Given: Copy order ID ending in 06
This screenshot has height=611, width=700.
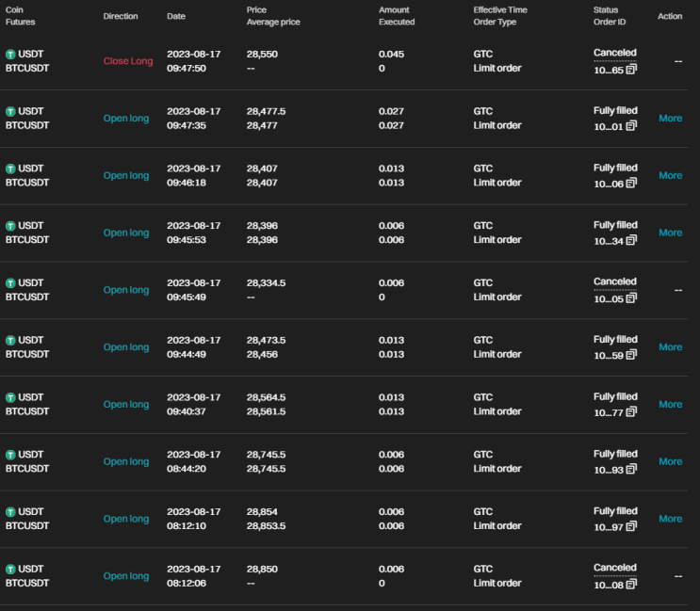Looking at the screenshot, I should pos(631,184).
